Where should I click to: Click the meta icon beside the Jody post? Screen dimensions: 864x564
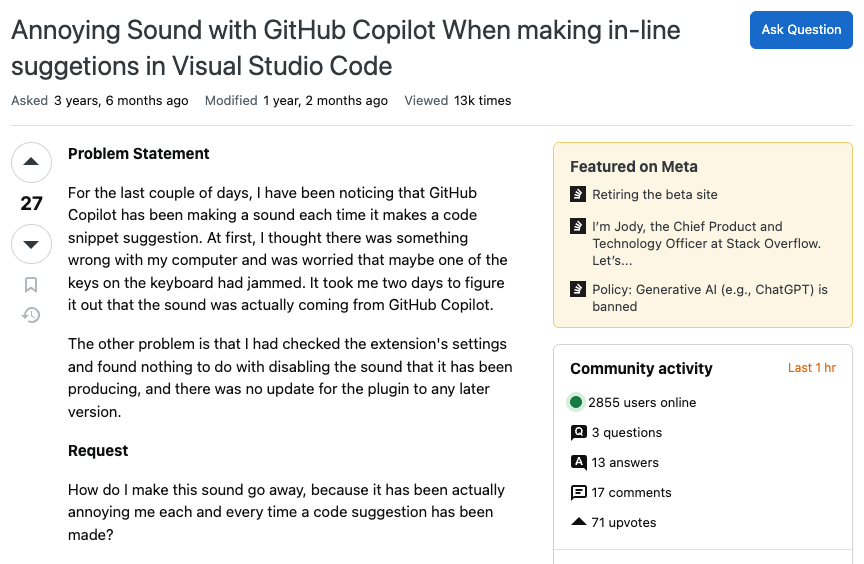(x=577, y=226)
